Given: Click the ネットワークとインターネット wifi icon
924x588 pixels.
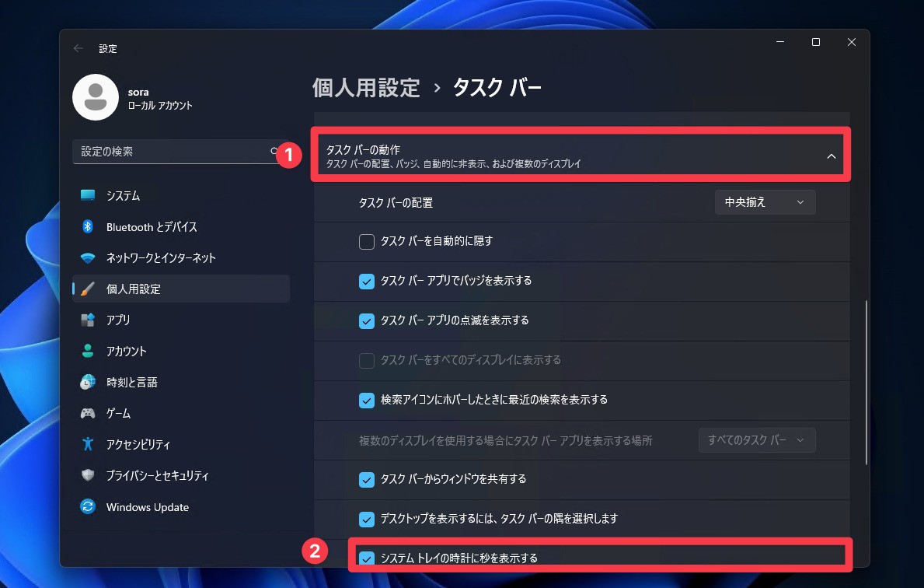Looking at the screenshot, I should click(88, 257).
